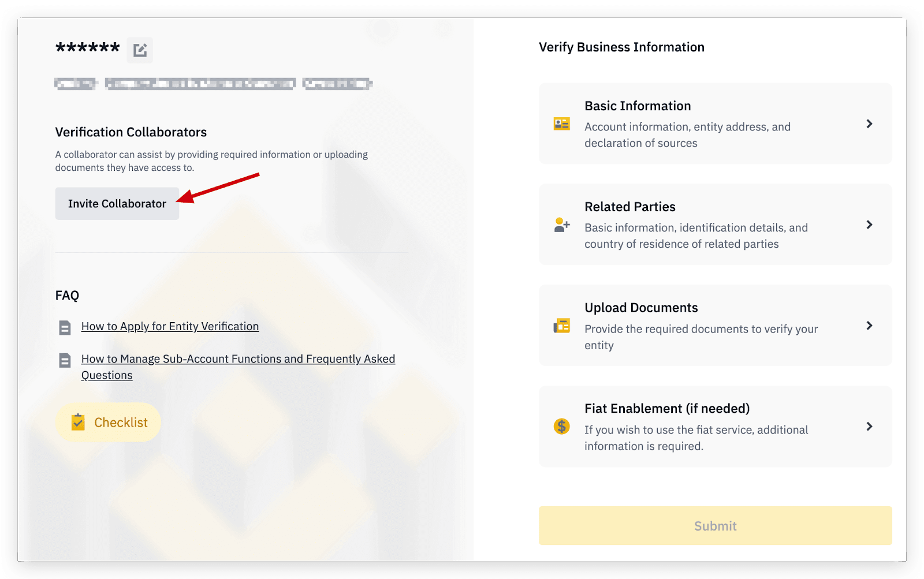Screen dimensions: 924x579
Task: Click the ID card icon for Basic Information
Action: (x=561, y=124)
